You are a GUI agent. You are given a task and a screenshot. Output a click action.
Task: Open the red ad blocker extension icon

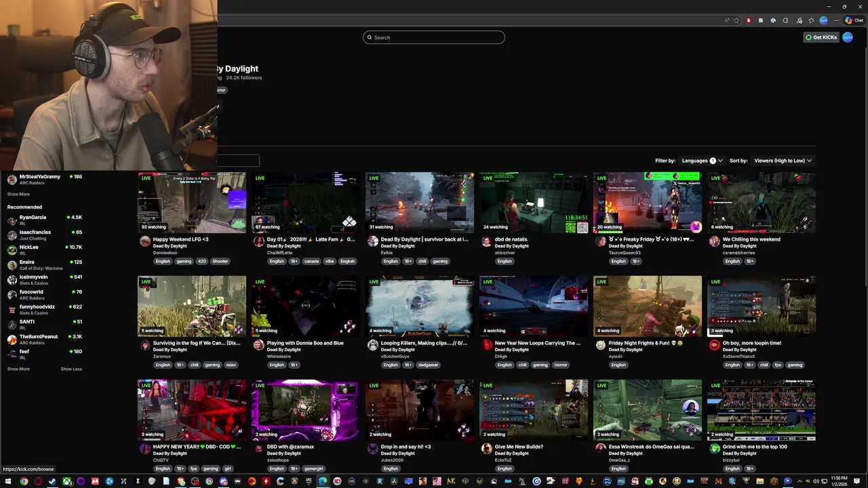click(x=749, y=20)
